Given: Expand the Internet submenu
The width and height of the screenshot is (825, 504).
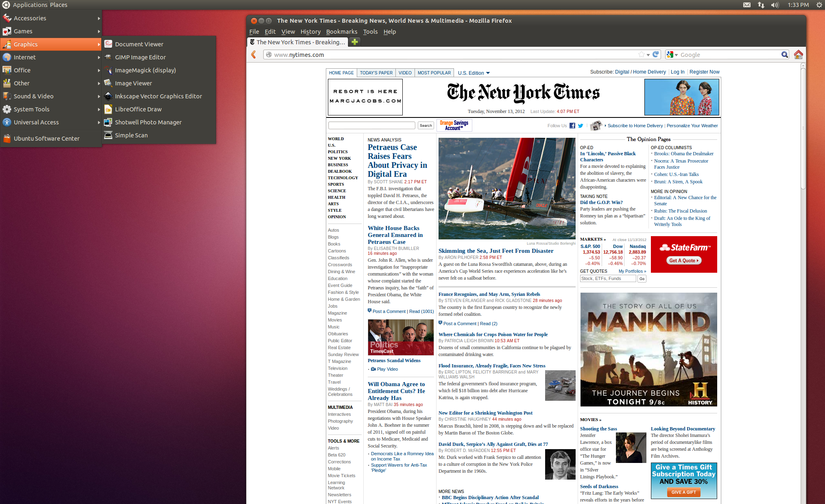Looking at the screenshot, I should (51, 57).
